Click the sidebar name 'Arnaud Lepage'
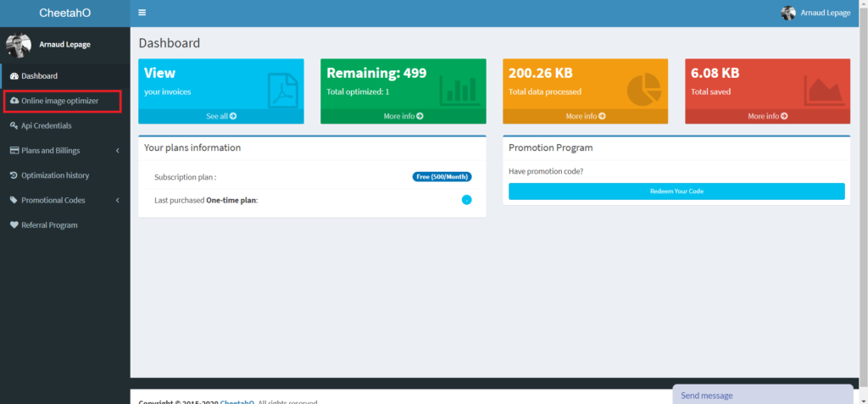868x404 pixels. click(64, 44)
